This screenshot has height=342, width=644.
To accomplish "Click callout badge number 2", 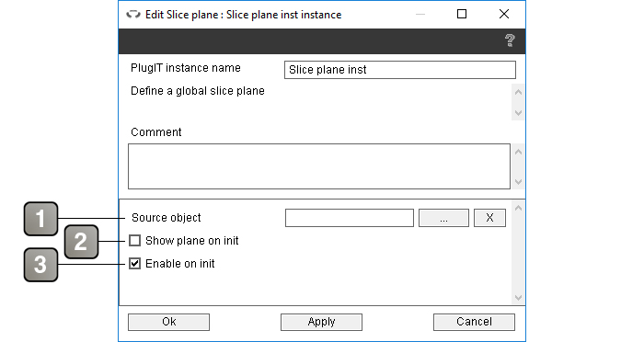I will (x=81, y=242).
